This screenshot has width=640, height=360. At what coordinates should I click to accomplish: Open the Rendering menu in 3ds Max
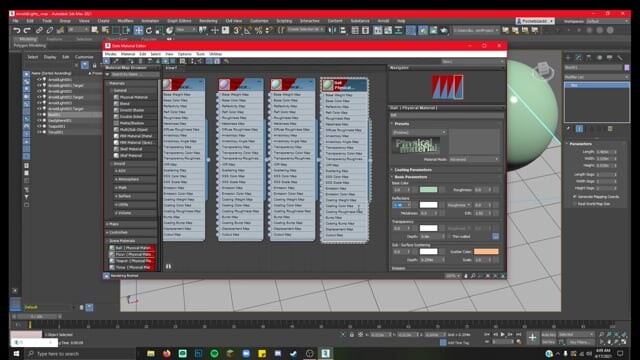point(208,21)
